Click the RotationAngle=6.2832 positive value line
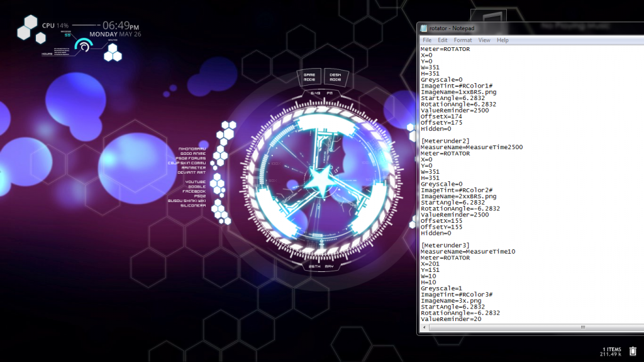Viewport: 644px width, 362px height. [x=458, y=105]
